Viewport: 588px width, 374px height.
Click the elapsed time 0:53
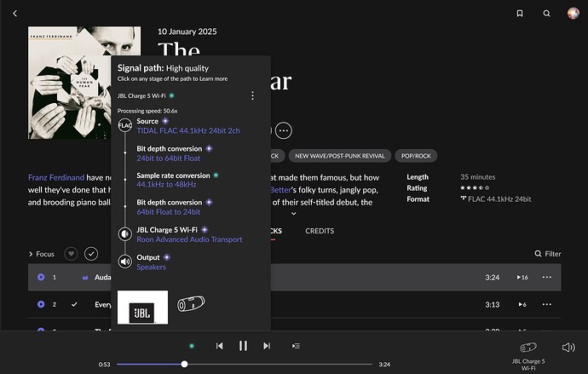coord(105,365)
